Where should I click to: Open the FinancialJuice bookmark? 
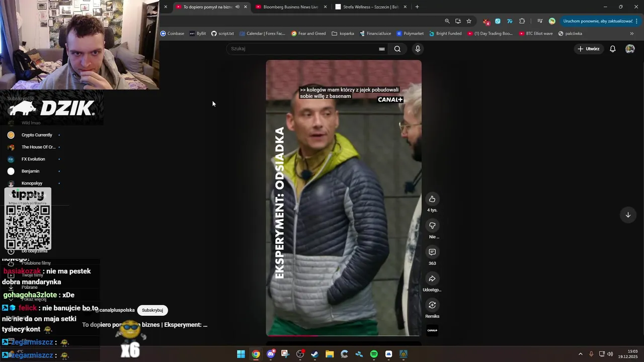click(x=375, y=34)
